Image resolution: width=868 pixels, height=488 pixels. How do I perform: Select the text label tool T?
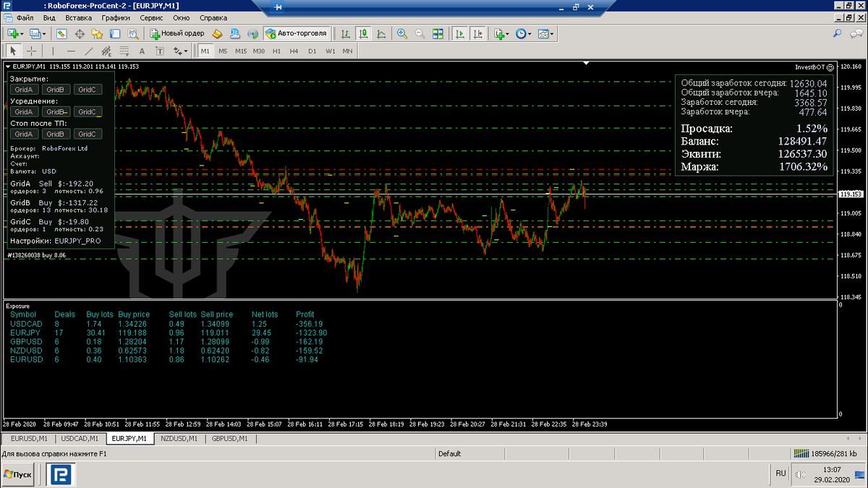click(x=160, y=51)
